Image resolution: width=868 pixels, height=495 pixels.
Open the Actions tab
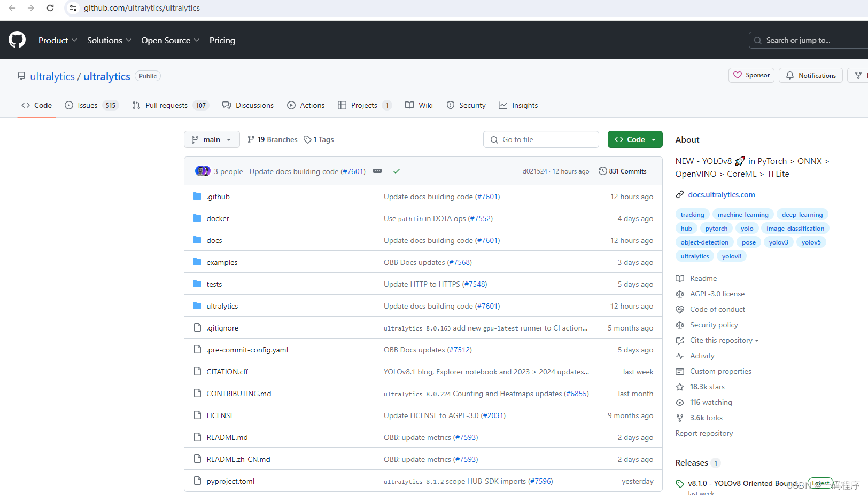306,105
